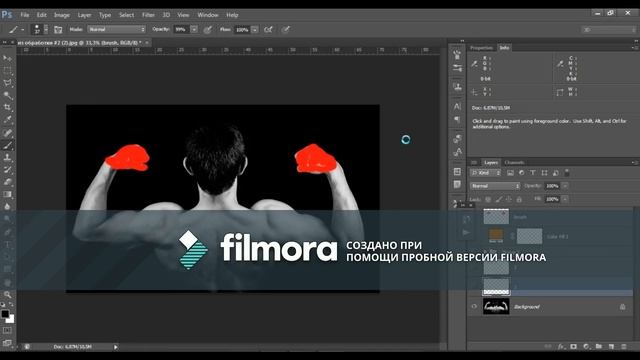The image size is (640, 360).
Task: Switch to the Channels tab
Action: coord(514,162)
